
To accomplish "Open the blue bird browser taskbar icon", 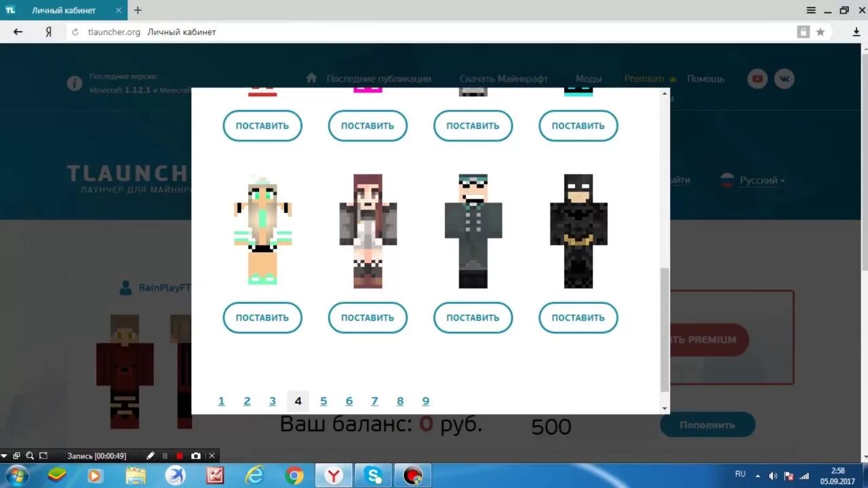I will 175,476.
